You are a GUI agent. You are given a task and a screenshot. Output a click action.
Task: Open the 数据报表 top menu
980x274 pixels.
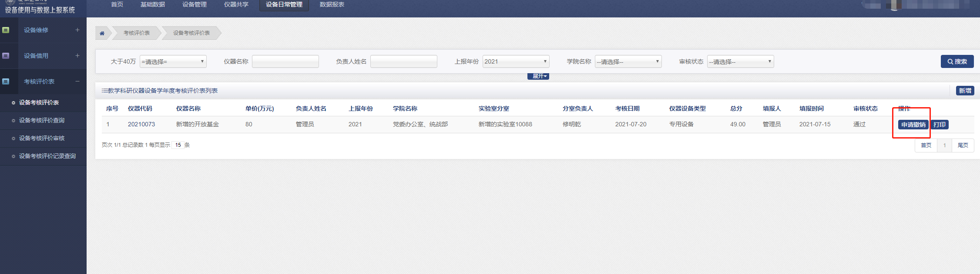[332, 5]
